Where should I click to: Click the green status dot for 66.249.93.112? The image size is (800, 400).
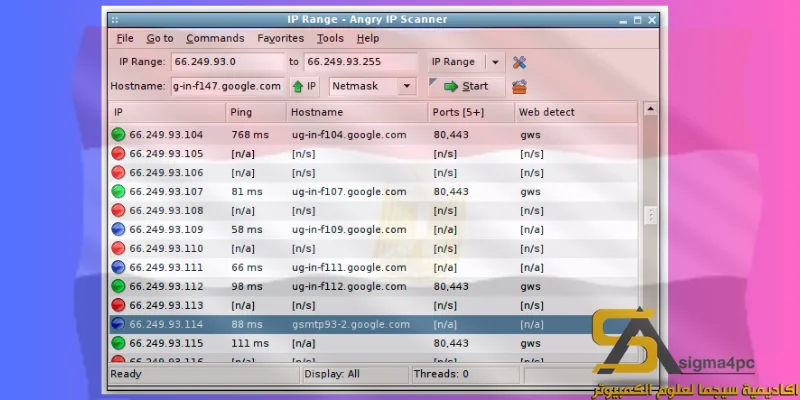tap(118, 286)
